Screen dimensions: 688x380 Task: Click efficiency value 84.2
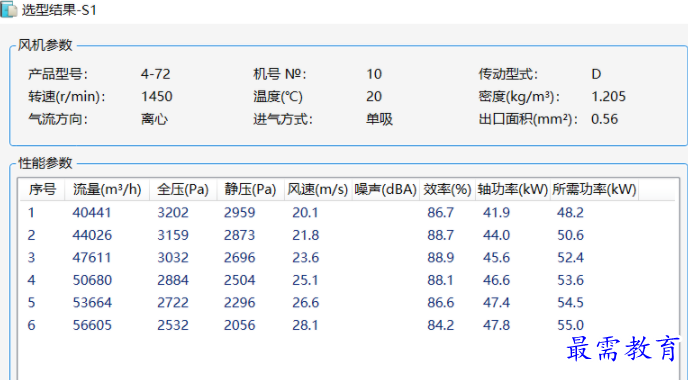coord(441,325)
